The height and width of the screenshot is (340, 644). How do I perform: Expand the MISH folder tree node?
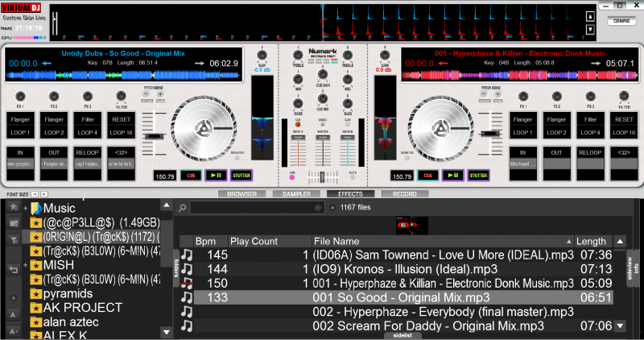(x=26, y=265)
